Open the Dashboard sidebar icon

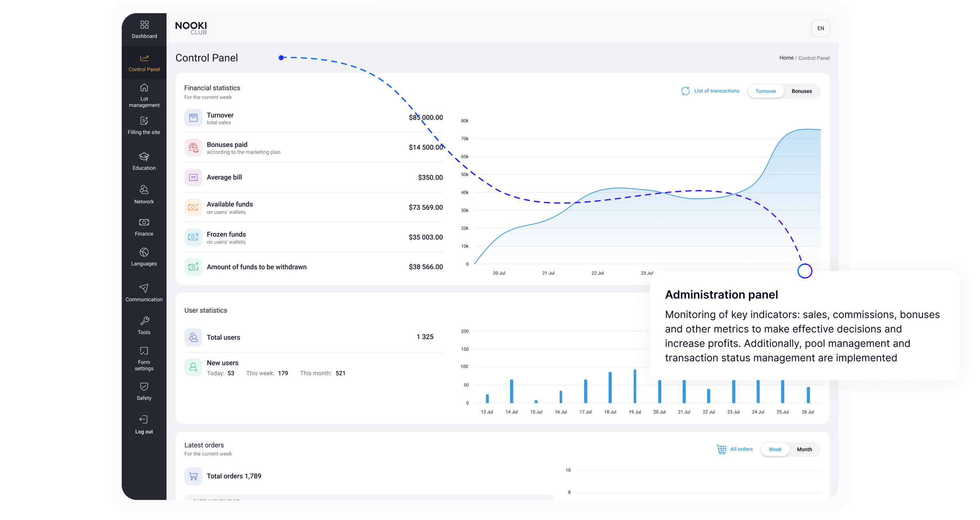click(144, 25)
